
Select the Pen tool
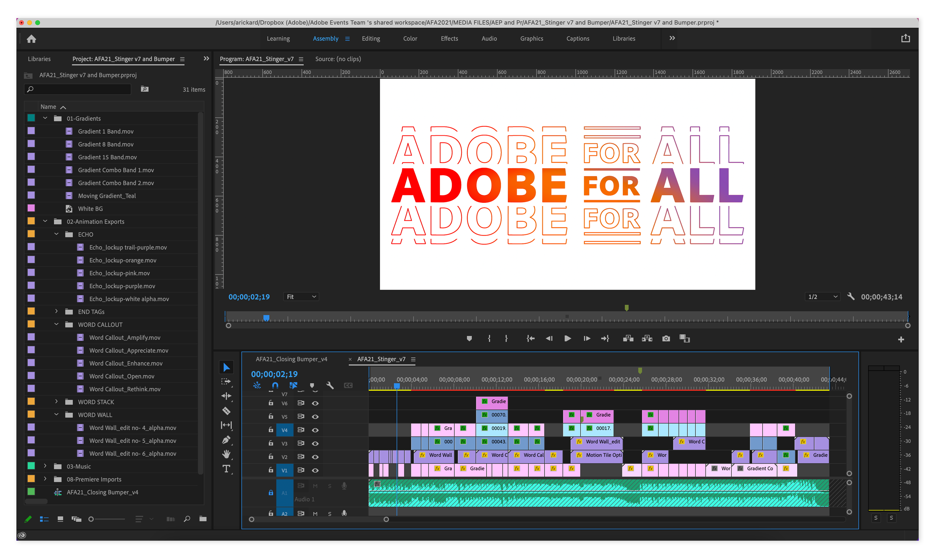pos(226,440)
